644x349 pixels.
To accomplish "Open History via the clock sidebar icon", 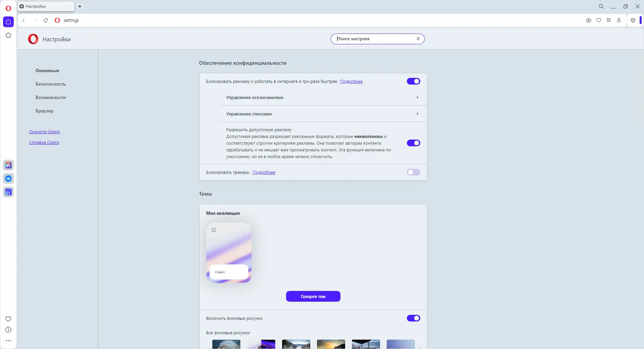I will click(8, 330).
